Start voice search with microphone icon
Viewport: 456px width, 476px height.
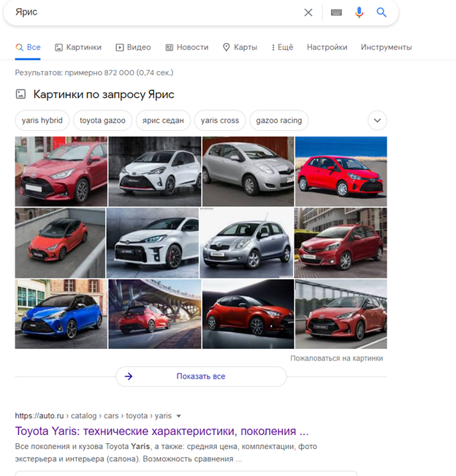[359, 12]
